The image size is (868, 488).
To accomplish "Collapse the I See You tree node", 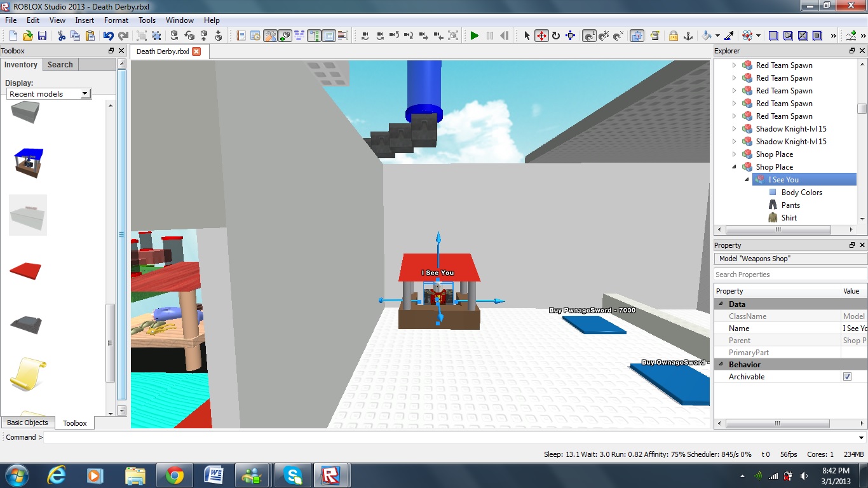I will pos(747,180).
